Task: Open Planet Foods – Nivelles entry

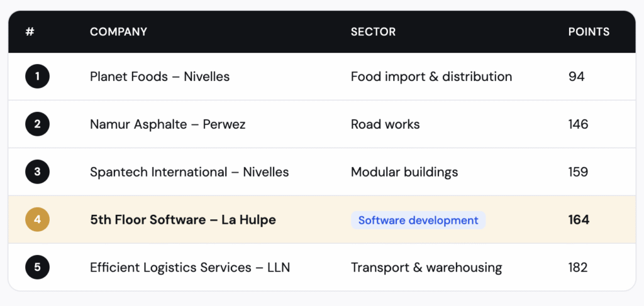Action: click(x=160, y=77)
